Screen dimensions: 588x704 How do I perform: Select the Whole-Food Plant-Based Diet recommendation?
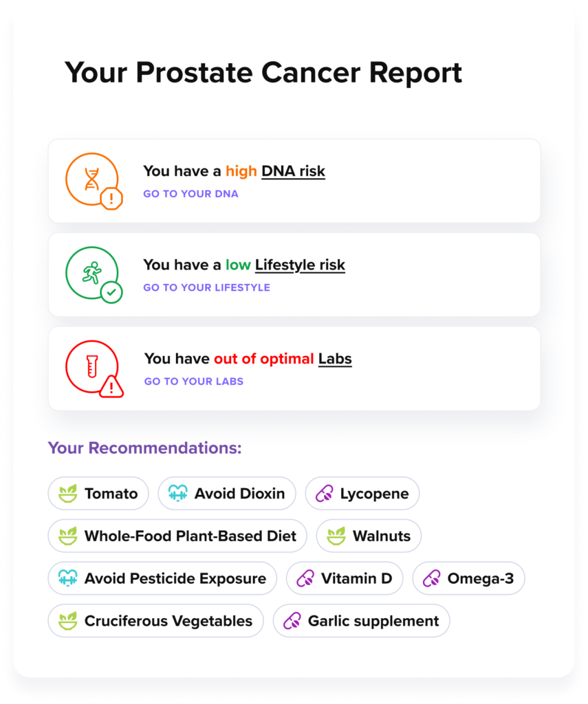[177, 536]
